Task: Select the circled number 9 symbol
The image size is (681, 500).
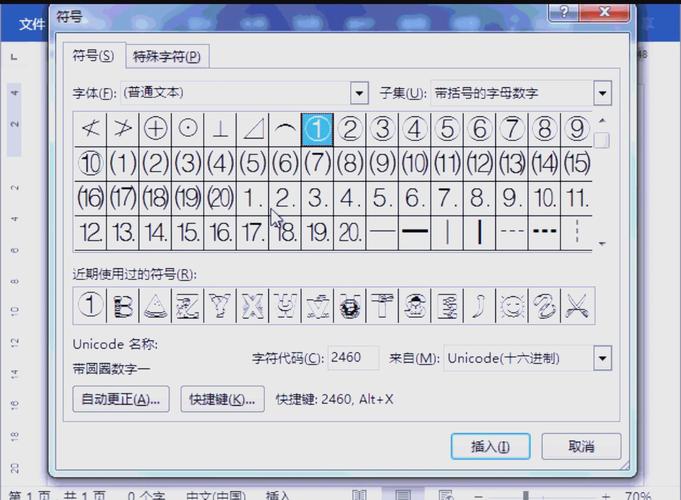Action: 577,129
